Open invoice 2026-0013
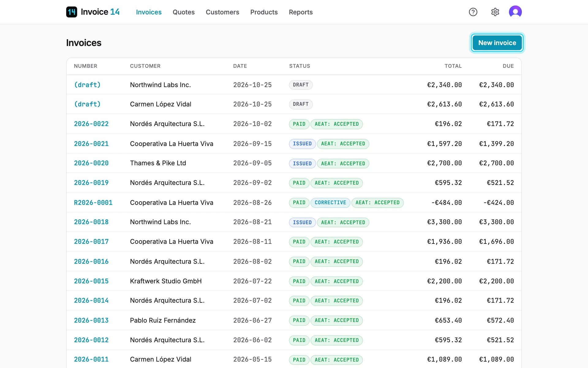 click(91, 320)
